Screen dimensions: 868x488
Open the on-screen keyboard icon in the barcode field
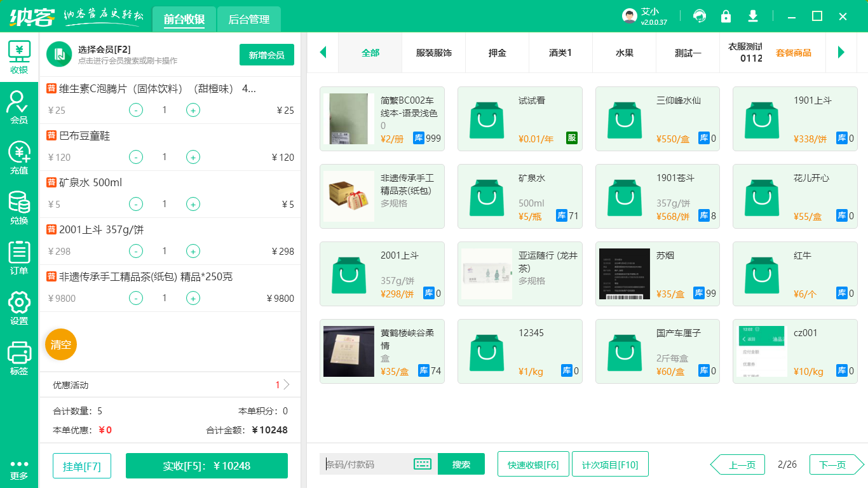coord(423,464)
